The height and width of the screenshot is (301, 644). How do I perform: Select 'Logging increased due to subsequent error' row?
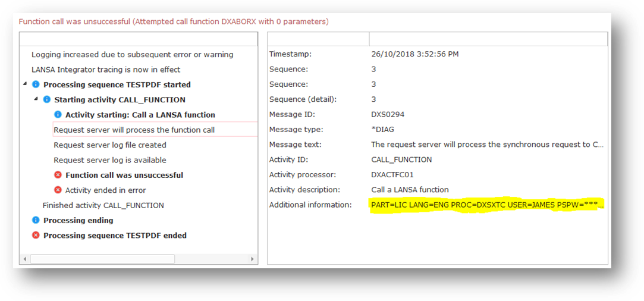tap(132, 55)
